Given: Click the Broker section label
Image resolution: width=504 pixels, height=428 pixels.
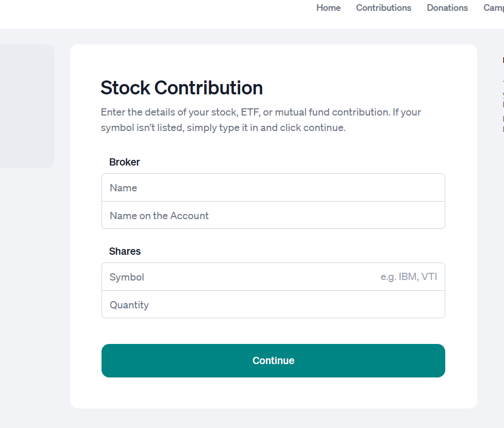Looking at the screenshot, I should (125, 162).
